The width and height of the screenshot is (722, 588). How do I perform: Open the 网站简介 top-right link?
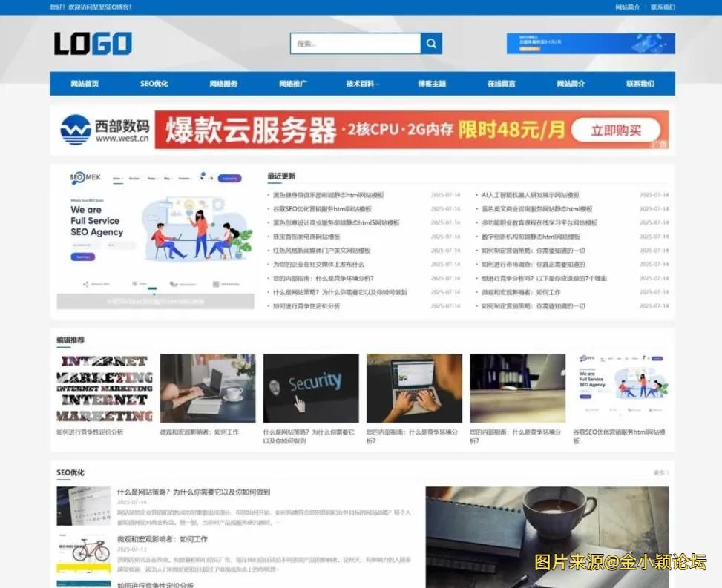pyautogui.click(x=627, y=7)
